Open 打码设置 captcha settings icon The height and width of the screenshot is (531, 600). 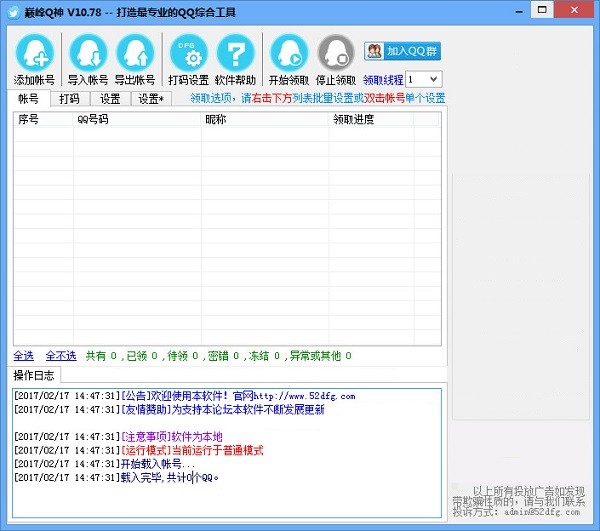(x=189, y=53)
